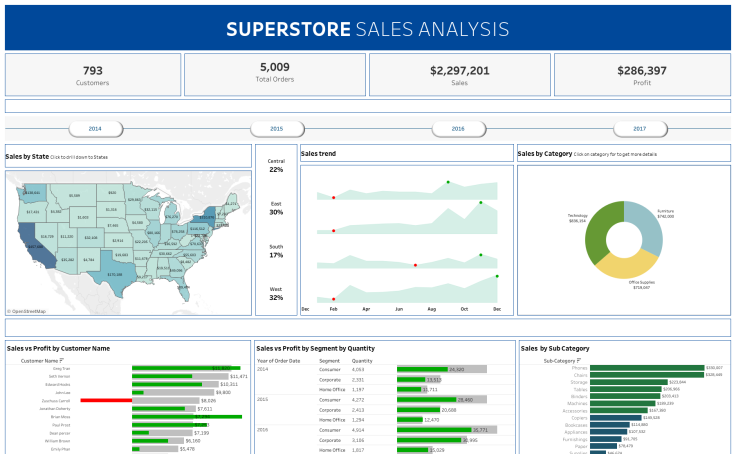
Task: Select the Chairs sub-category bar
Action: pyautogui.click(x=647, y=375)
